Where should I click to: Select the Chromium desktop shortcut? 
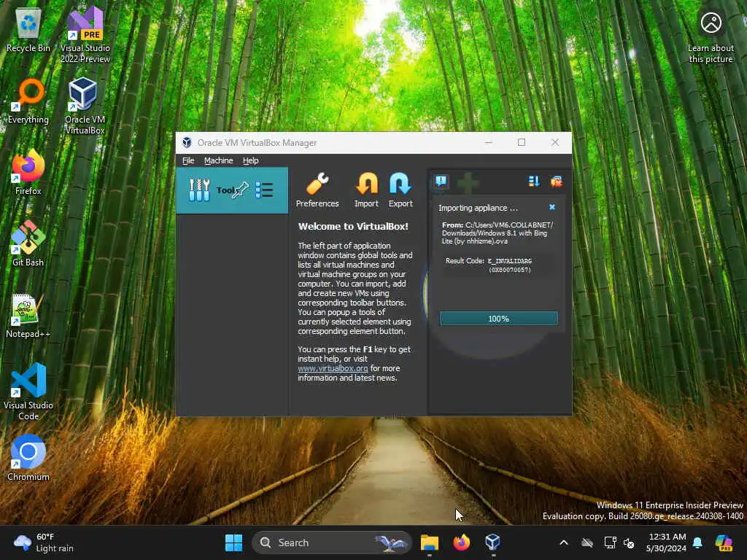coord(28,459)
